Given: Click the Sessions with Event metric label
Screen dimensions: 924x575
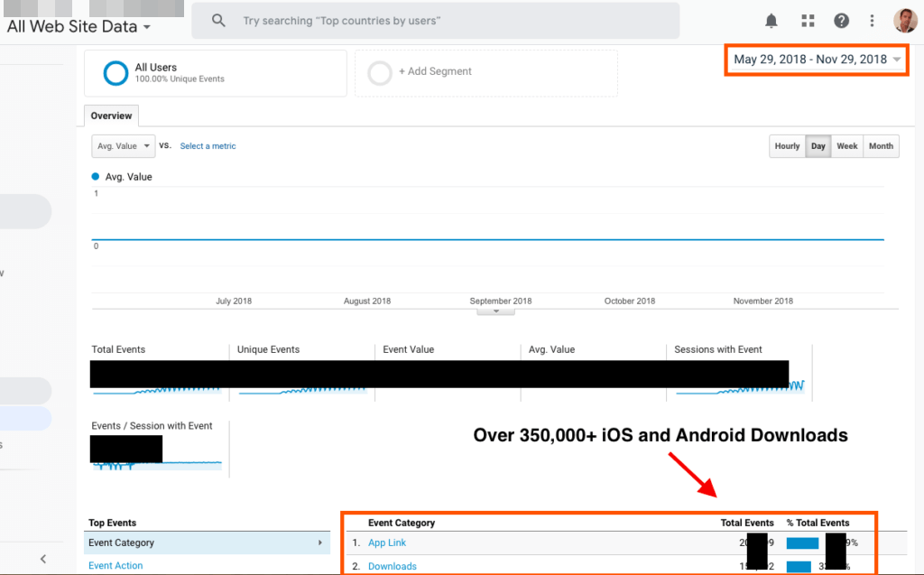Looking at the screenshot, I should [717, 349].
